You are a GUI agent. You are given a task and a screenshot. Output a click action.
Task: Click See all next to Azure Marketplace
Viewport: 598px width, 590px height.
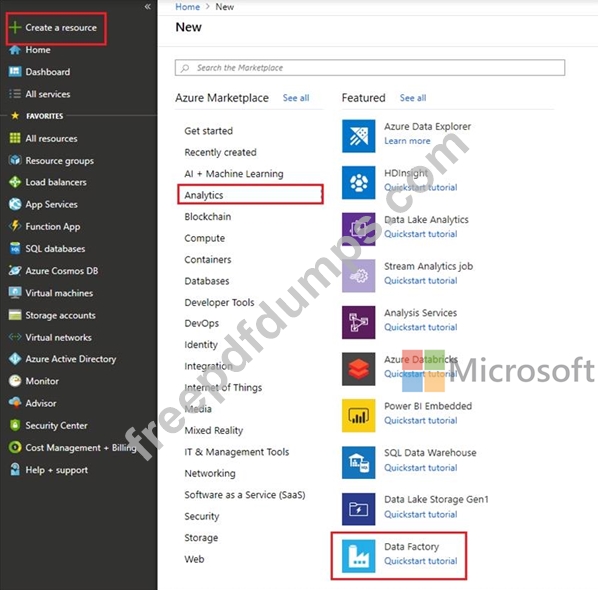click(x=296, y=98)
